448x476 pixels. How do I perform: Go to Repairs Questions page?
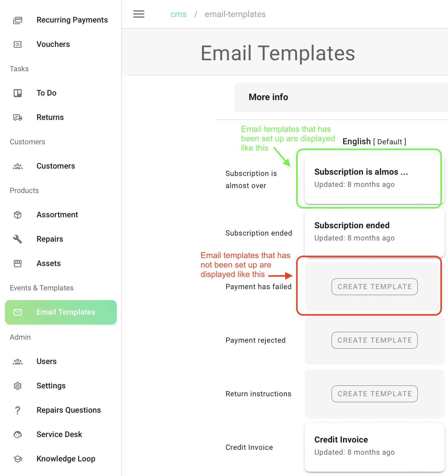click(x=61, y=410)
